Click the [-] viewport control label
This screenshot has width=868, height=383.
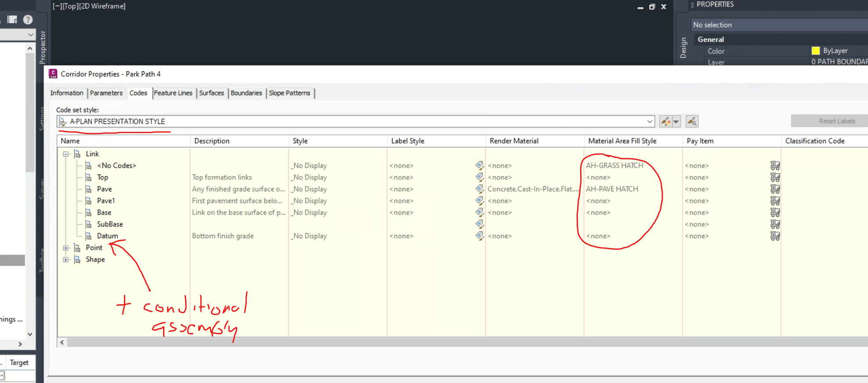point(58,6)
